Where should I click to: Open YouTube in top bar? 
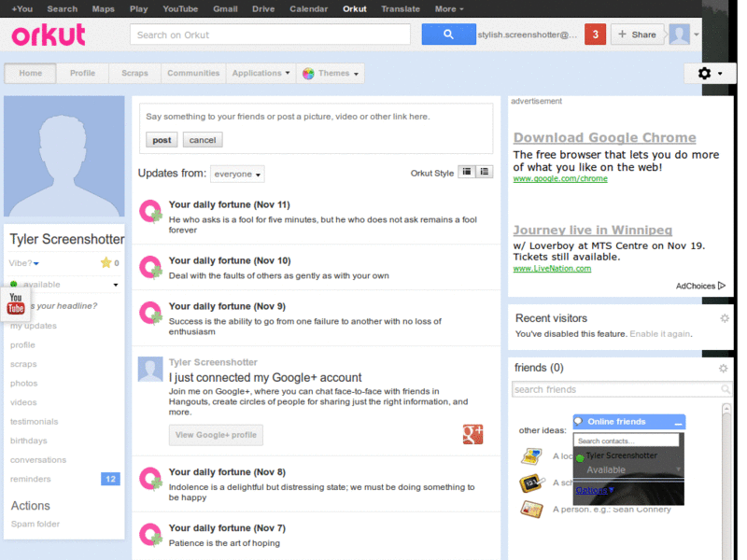coord(180,8)
